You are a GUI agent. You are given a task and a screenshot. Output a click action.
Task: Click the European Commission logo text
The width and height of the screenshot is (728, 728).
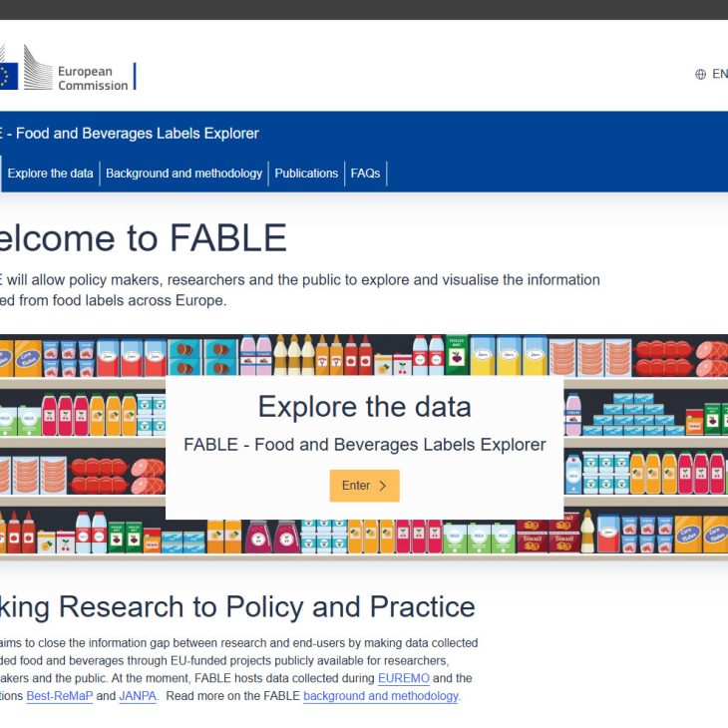point(93,79)
